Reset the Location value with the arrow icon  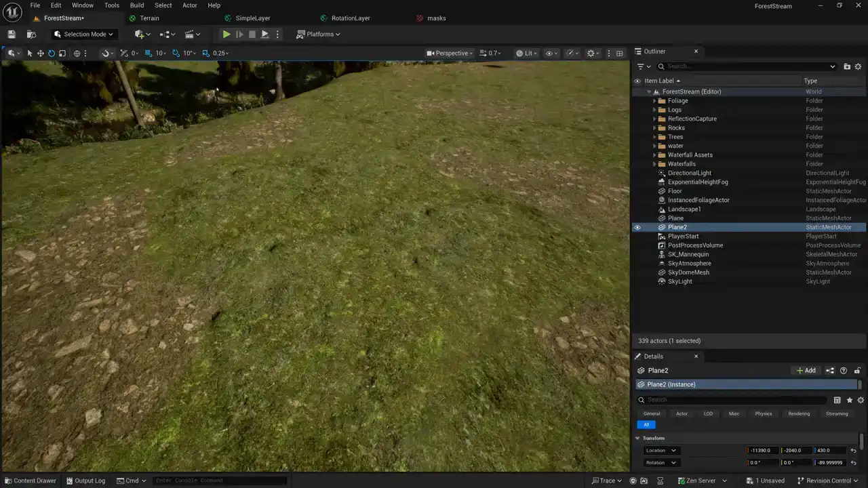(x=853, y=451)
